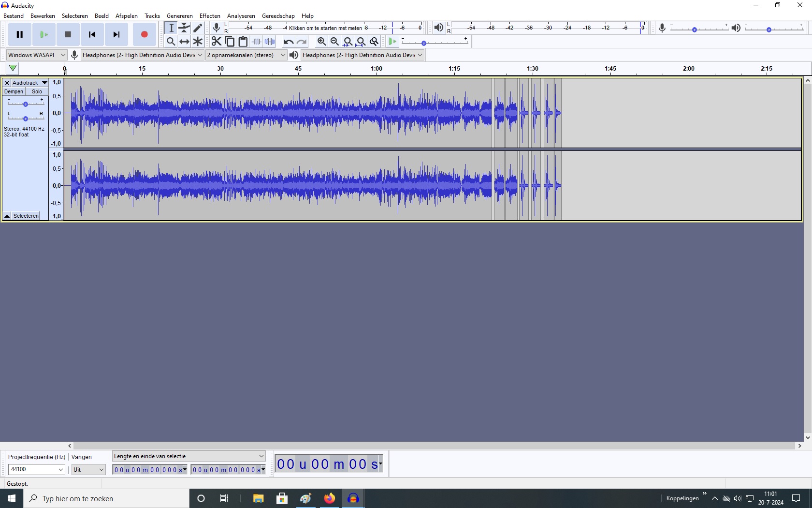The height and width of the screenshot is (508, 812).
Task: Click the Skip to End button
Action: [116, 34]
